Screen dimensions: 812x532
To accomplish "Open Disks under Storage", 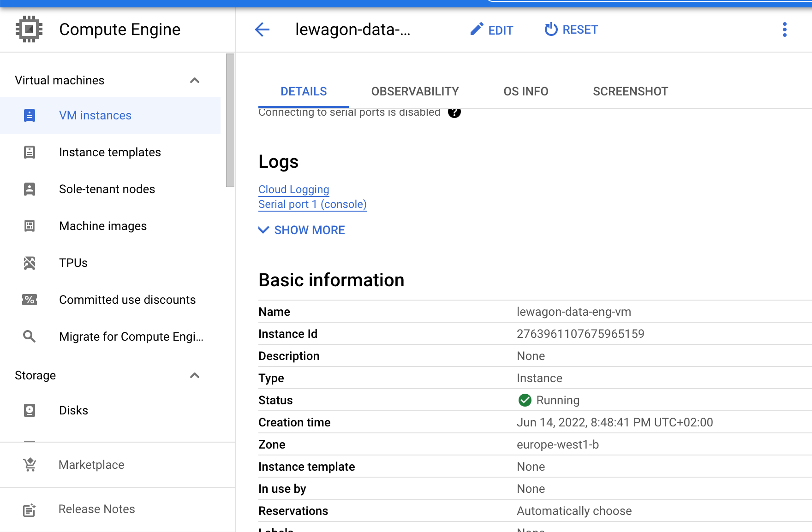I will point(110,410).
